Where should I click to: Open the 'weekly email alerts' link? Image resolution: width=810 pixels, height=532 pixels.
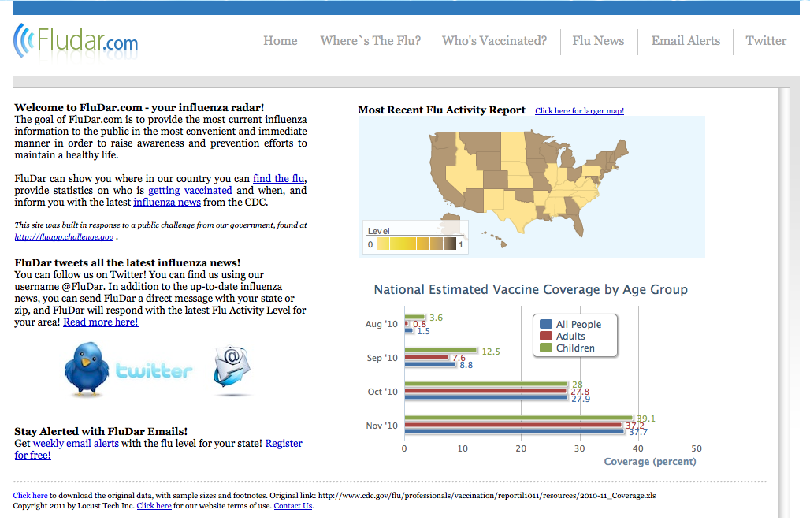tap(76, 444)
